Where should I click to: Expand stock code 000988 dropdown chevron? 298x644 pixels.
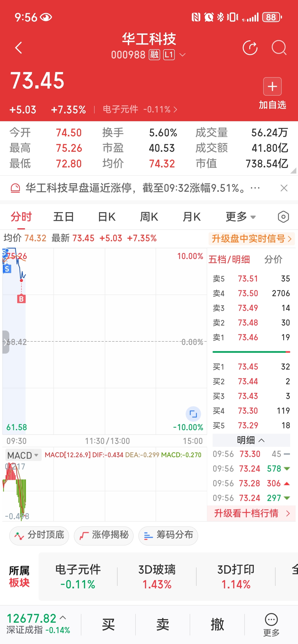point(183,55)
